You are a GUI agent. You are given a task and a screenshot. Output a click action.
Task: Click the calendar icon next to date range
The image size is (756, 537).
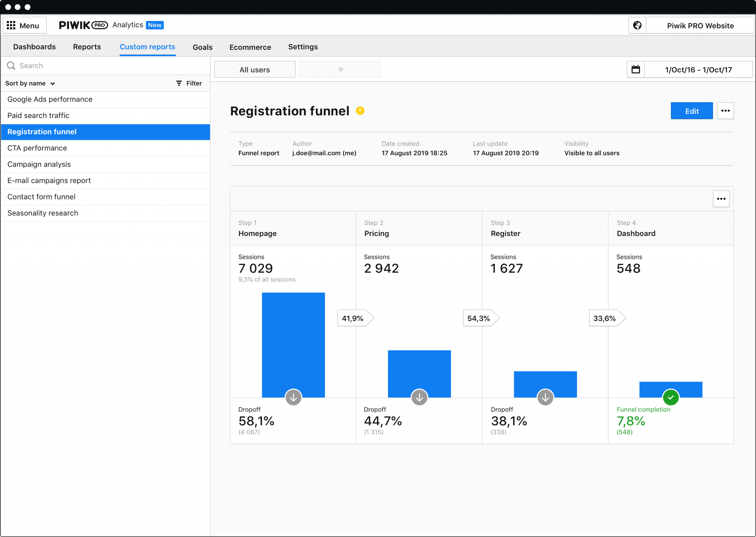point(636,69)
